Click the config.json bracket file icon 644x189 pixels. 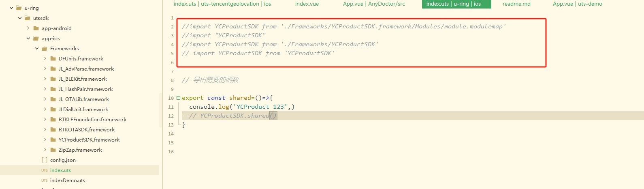click(x=45, y=160)
